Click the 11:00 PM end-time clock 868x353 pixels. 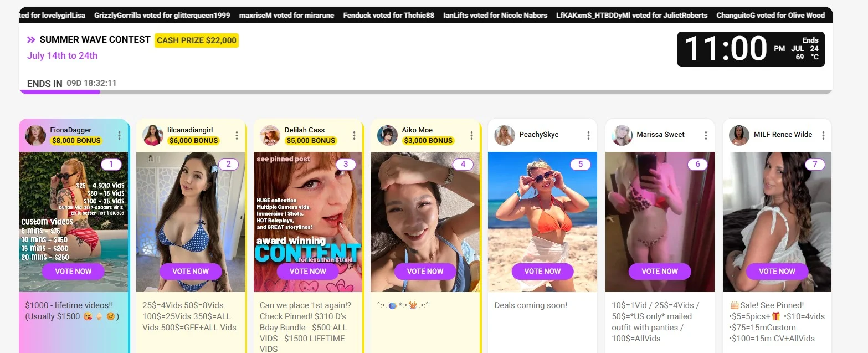(x=751, y=49)
